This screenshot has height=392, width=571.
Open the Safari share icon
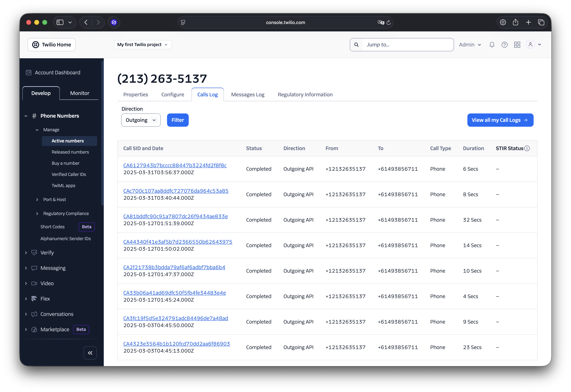[515, 22]
